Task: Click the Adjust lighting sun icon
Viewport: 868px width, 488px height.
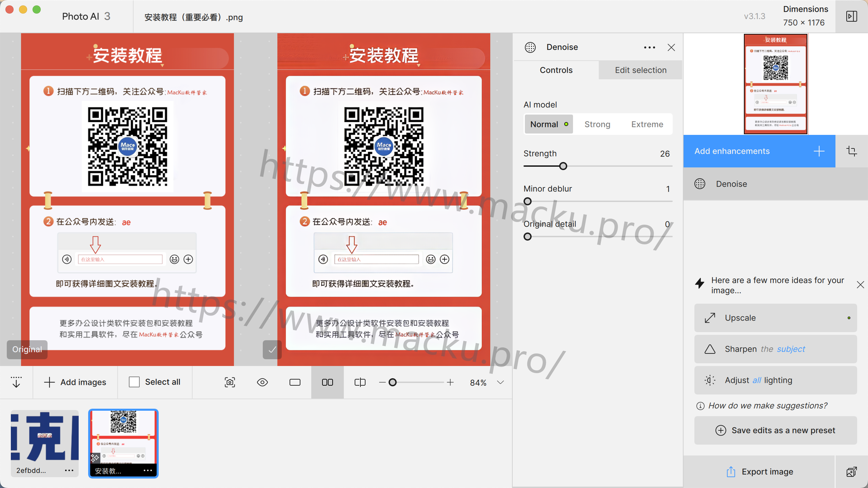Action: [x=710, y=380]
